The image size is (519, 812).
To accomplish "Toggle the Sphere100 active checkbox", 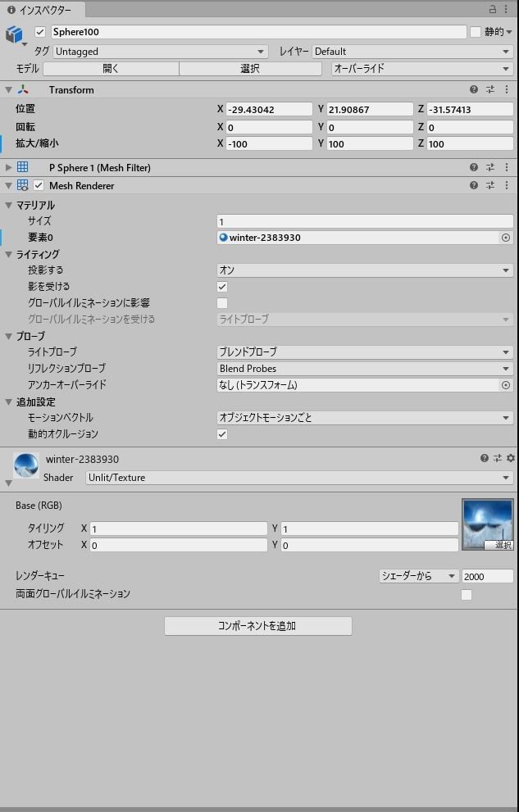I will [x=40, y=32].
